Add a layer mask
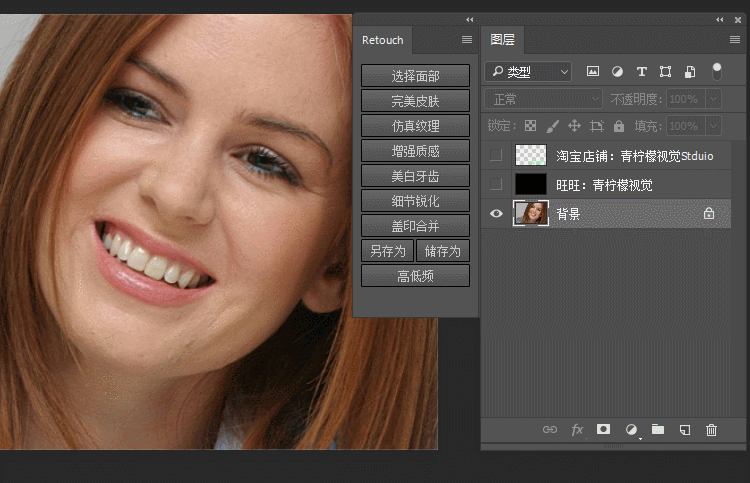The image size is (750, 483). coord(603,429)
